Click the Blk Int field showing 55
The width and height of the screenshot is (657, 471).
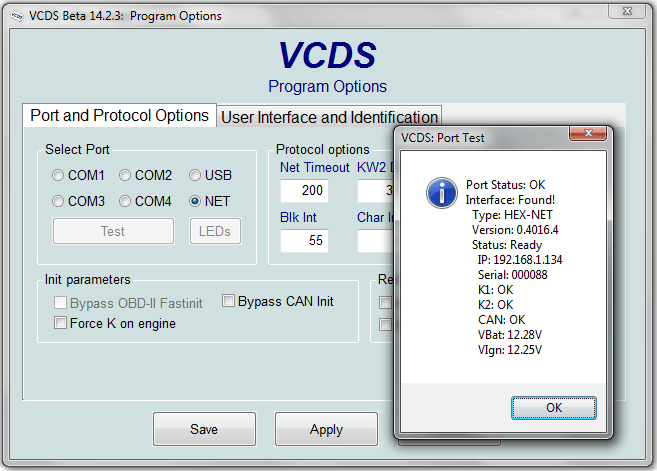coord(304,241)
